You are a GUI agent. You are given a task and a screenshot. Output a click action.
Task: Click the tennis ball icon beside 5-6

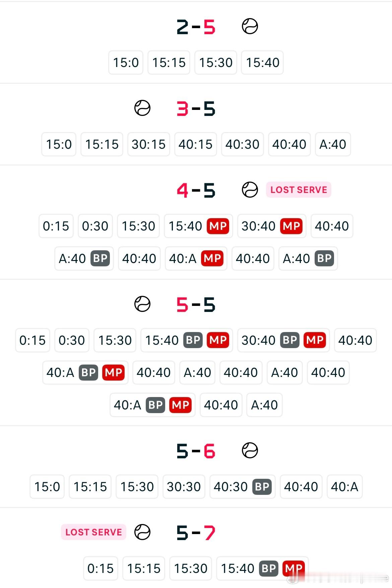pos(250,451)
